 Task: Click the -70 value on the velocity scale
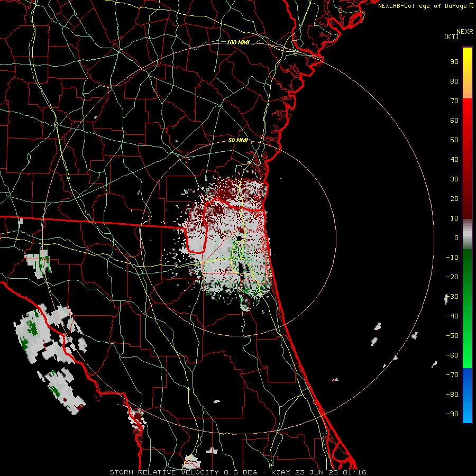tap(452, 375)
